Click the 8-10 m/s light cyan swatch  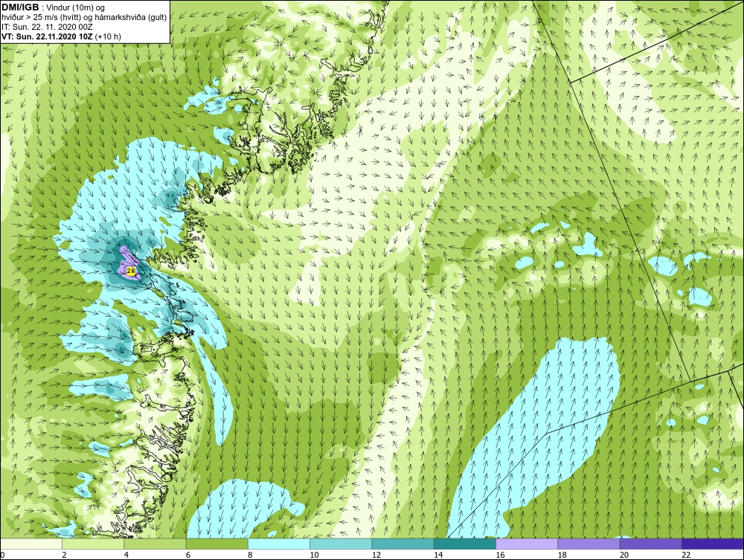pos(279,544)
